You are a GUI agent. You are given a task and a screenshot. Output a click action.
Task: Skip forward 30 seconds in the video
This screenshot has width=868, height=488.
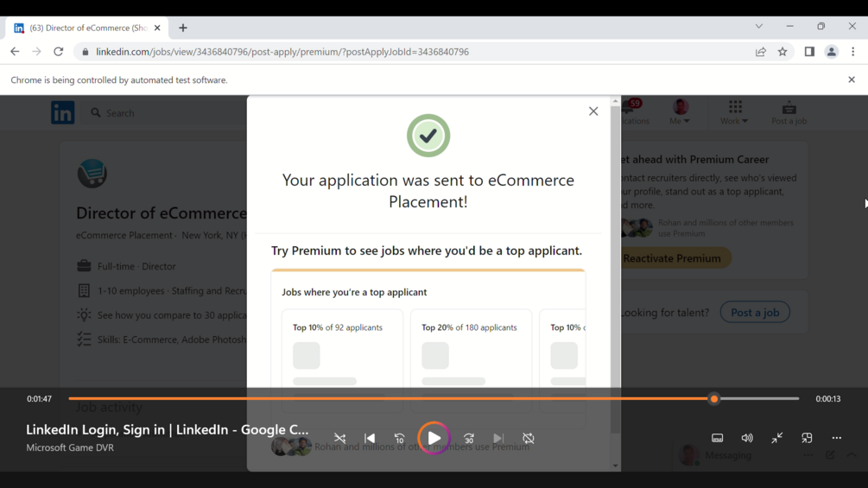coord(469,438)
